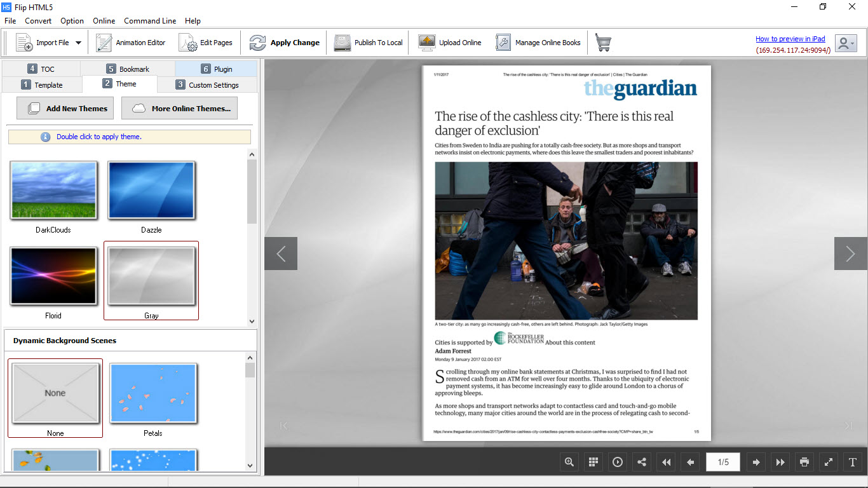Click the shopping cart icon
The width and height of the screenshot is (868, 488).
(603, 43)
